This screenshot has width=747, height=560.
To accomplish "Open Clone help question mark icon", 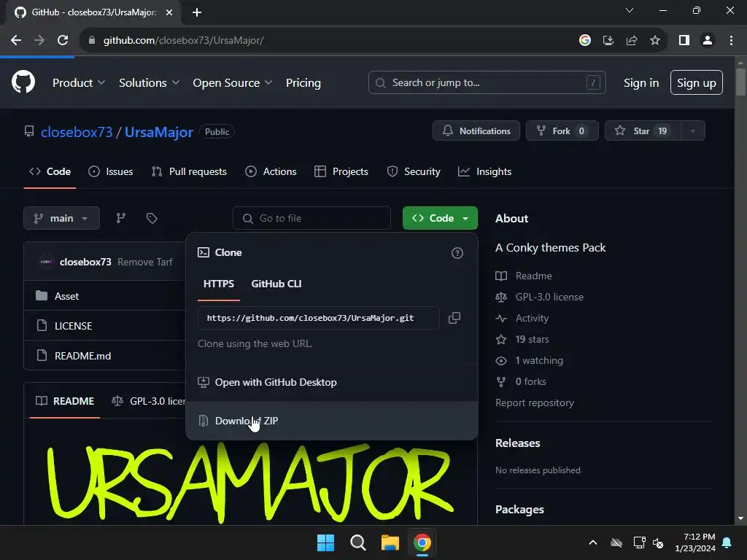I will 457,253.
